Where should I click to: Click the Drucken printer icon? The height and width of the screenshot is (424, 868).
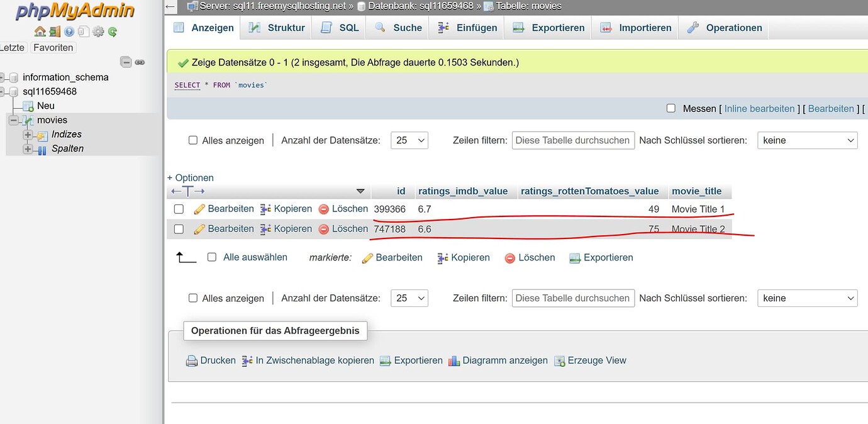[191, 360]
